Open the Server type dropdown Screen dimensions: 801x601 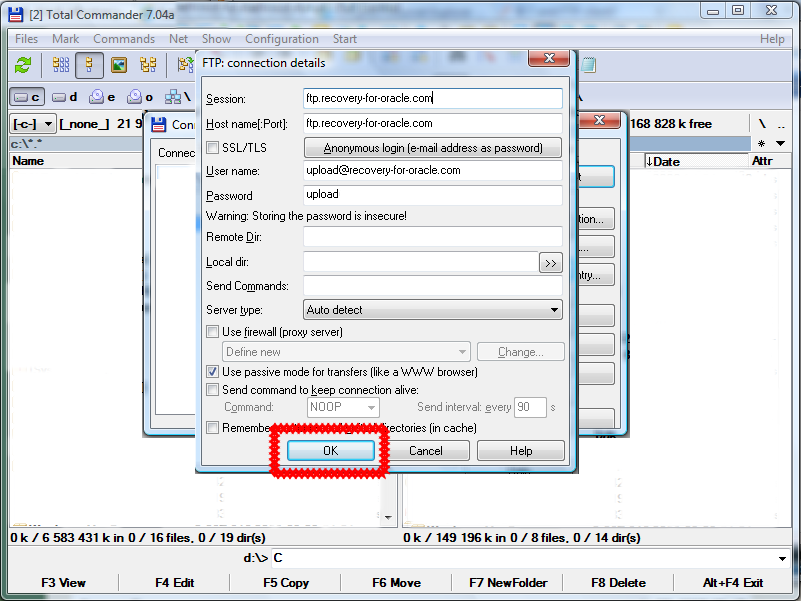(x=433, y=310)
